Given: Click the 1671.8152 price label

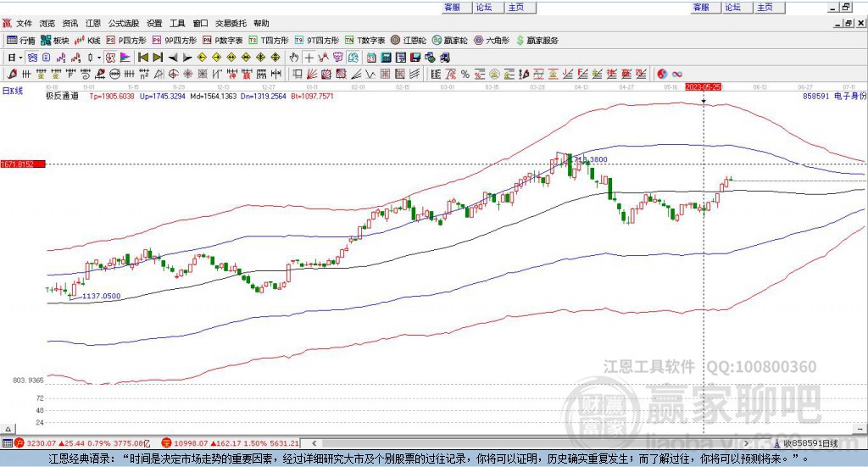Looking at the screenshot, I should pyautogui.click(x=23, y=164).
